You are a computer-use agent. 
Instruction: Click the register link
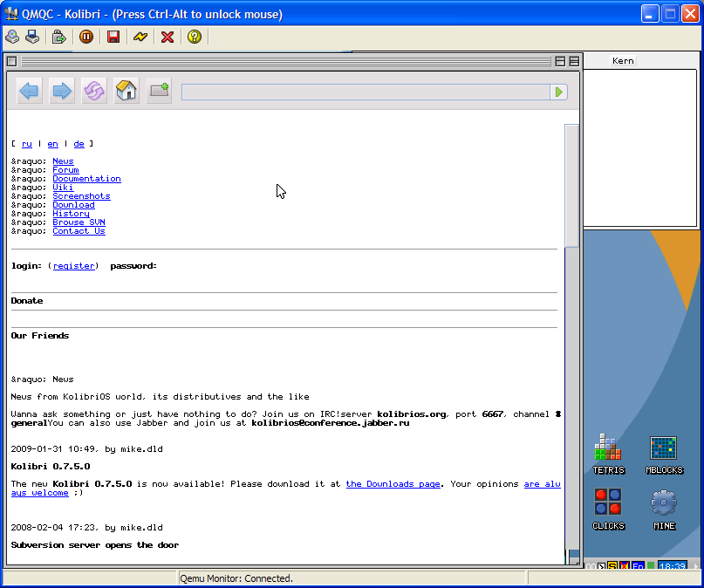(x=73, y=266)
